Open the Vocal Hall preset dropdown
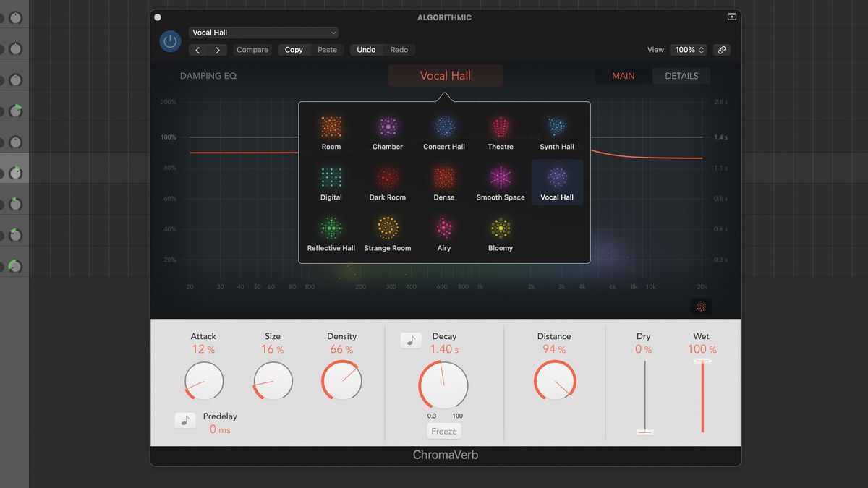The image size is (868, 488). [x=263, y=32]
